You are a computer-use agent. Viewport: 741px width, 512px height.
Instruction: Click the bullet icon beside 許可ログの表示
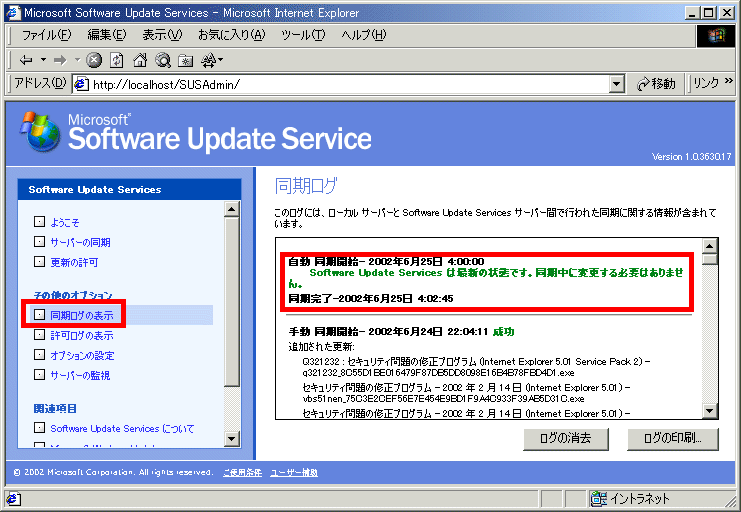(x=40, y=335)
